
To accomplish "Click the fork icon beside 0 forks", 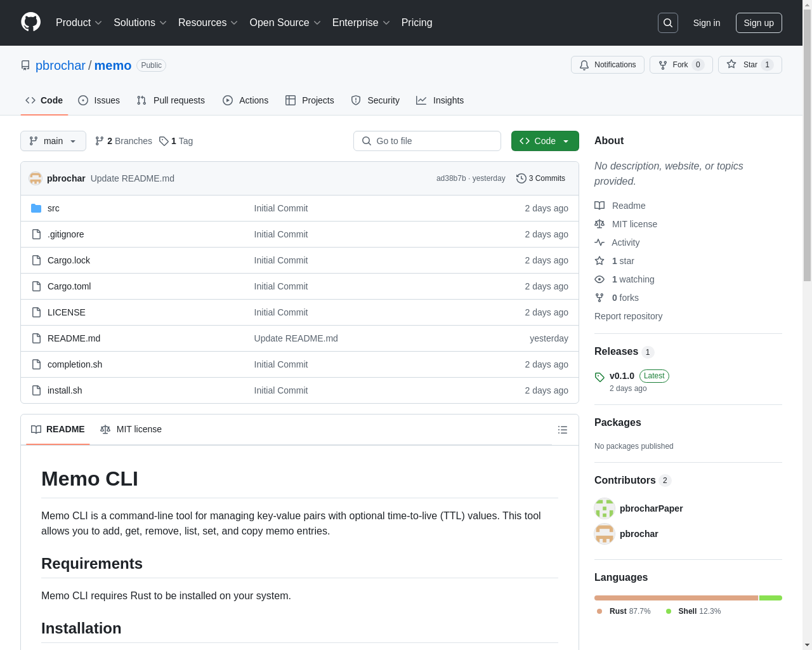I will (599, 298).
